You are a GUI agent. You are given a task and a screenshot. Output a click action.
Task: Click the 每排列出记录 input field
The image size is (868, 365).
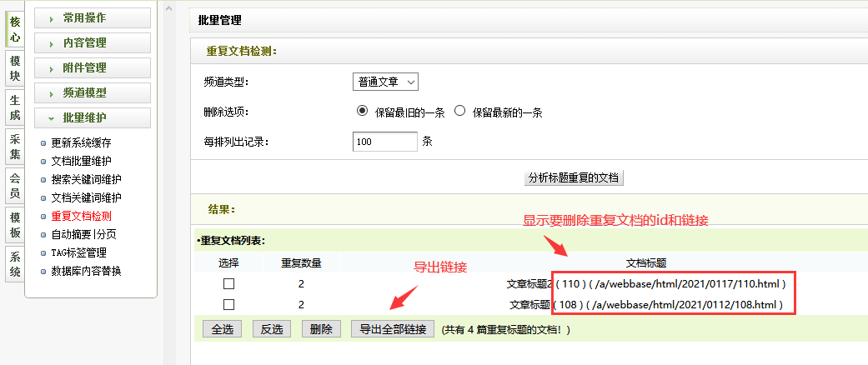(x=384, y=142)
